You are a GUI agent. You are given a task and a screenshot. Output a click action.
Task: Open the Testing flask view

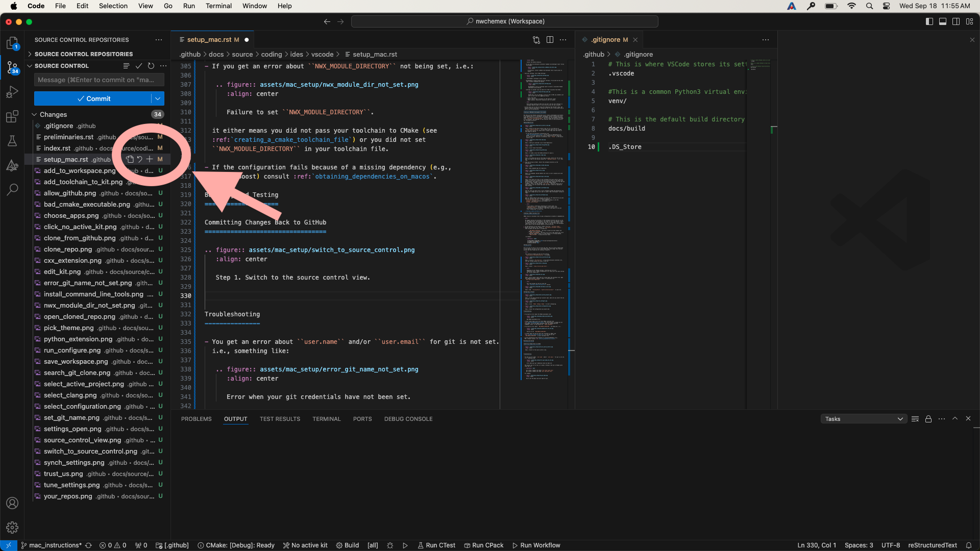pyautogui.click(x=12, y=141)
